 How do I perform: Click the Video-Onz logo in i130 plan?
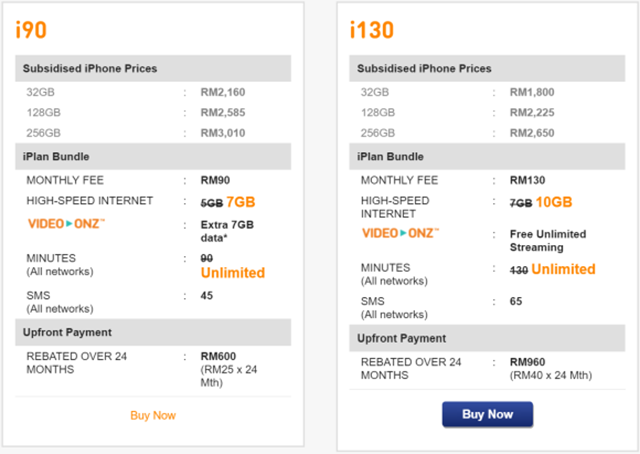pos(401,233)
